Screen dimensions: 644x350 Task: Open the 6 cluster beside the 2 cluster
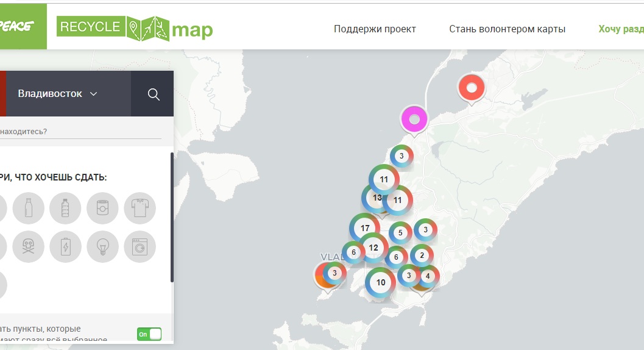[397, 257]
